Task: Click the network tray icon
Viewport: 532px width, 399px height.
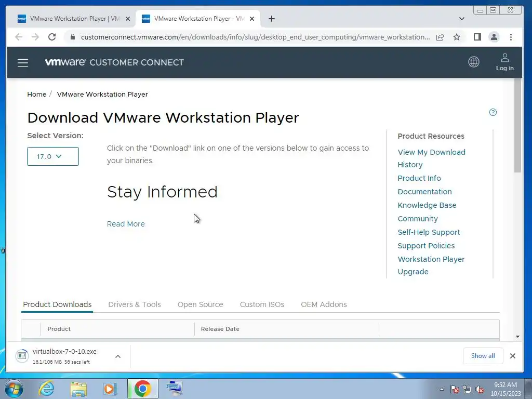Action: click(467, 389)
